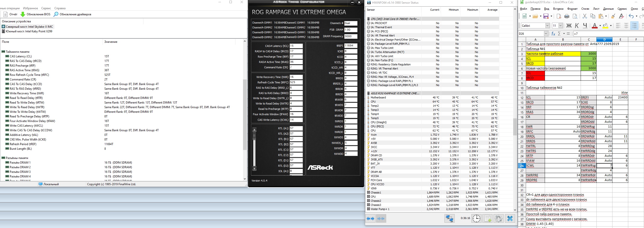Select column D header in the spreadsheet
644x228 pixels.
click(x=604, y=40)
